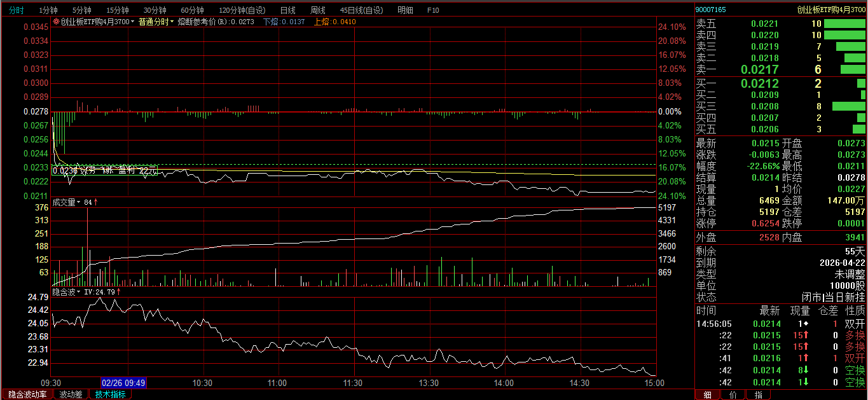The width and height of the screenshot is (868, 400).
Task: Click the 买一 bid price 0.0212
Action: (x=759, y=83)
